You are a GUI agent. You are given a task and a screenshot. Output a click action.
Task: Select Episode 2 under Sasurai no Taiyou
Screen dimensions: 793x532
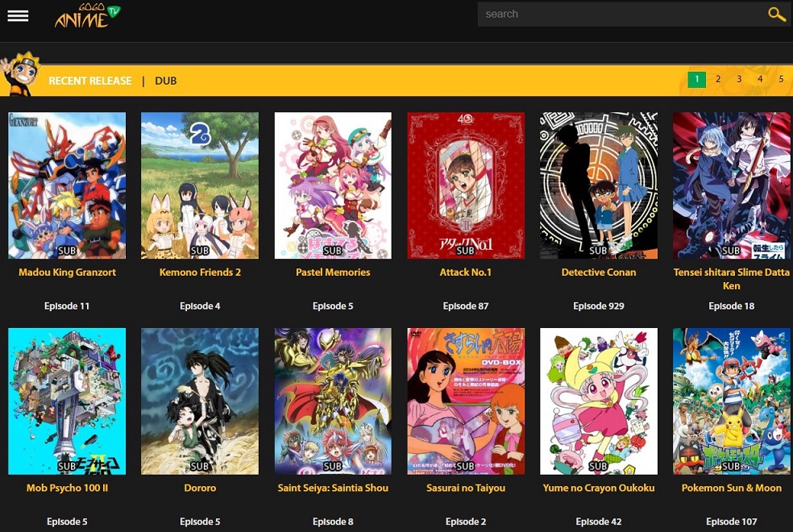click(466, 522)
